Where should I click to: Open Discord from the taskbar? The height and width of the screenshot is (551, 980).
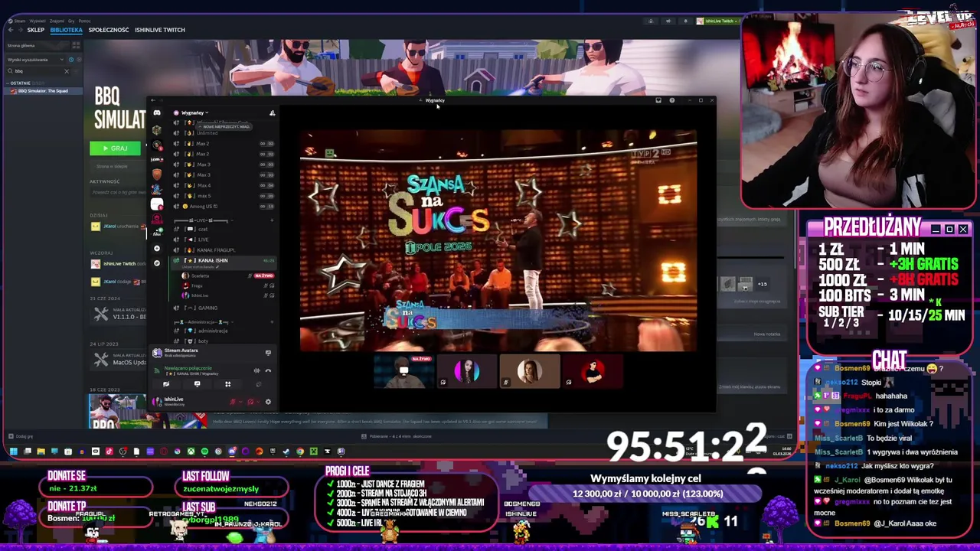pyautogui.click(x=232, y=452)
